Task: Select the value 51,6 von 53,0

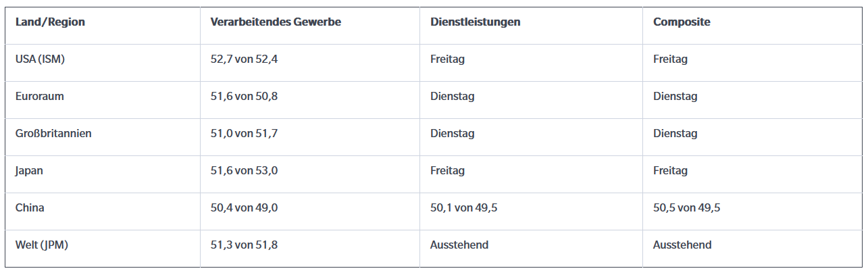Action: pos(244,171)
